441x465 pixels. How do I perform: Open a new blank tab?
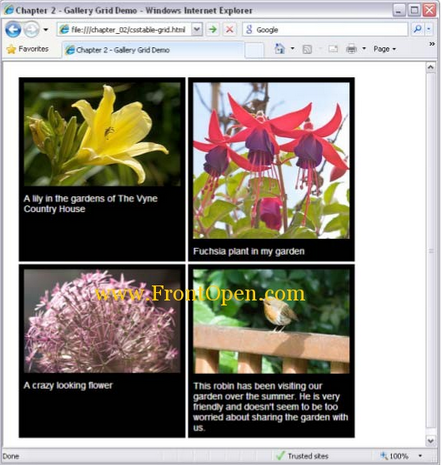[x=255, y=50]
